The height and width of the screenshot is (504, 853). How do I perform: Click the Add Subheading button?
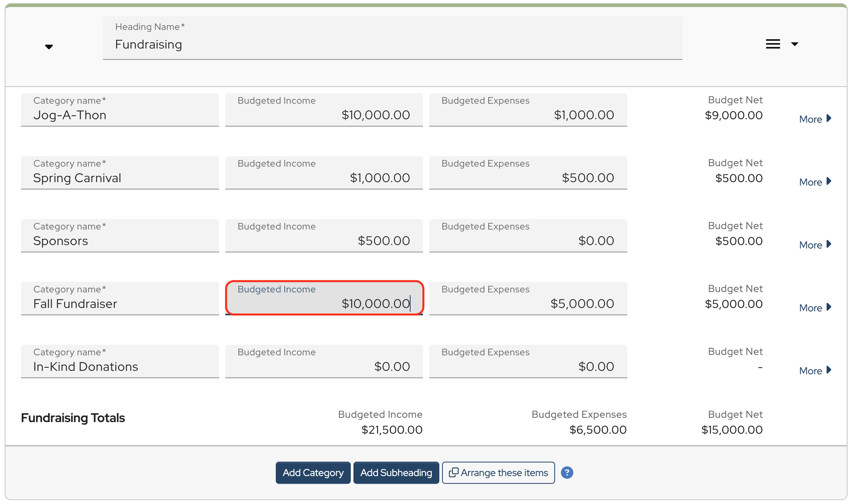pos(396,473)
